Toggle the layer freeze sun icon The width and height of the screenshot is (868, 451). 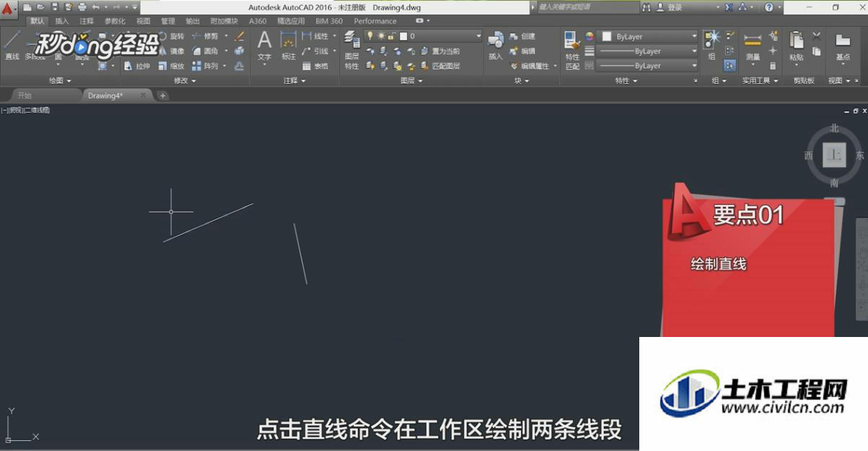coord(381,35)
